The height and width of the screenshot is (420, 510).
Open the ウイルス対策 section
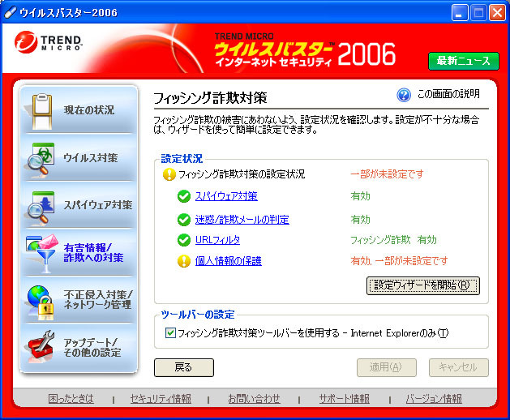click(79, 158)
